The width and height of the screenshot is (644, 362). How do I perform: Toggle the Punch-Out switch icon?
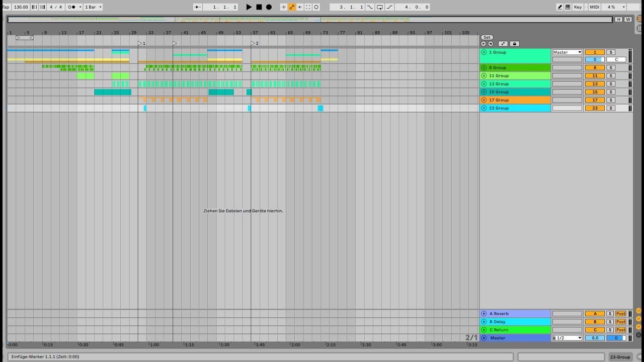[x=389, y=7]
